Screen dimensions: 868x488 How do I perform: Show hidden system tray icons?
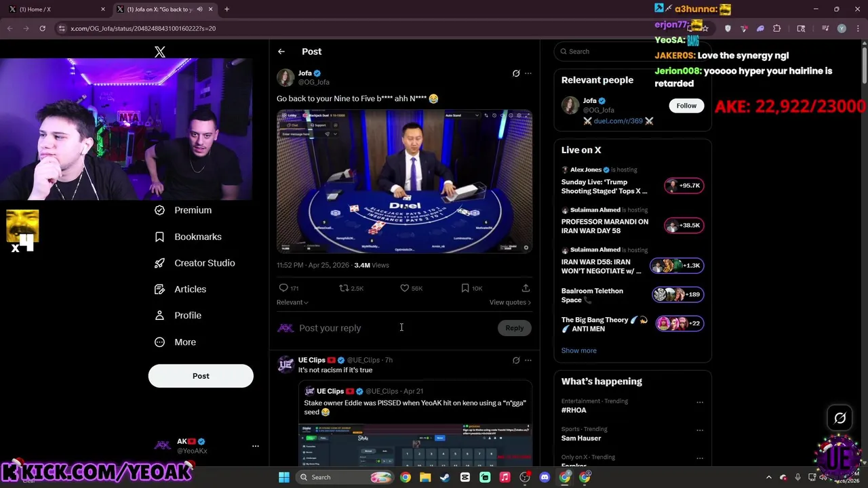point(768,477)
